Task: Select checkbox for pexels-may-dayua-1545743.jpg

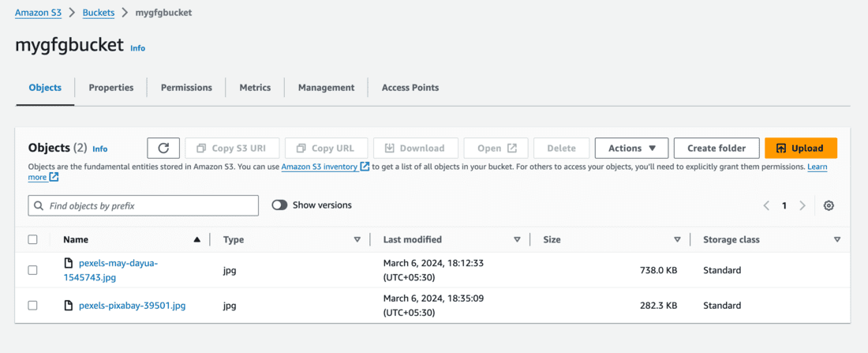Action: click(32, 270)
